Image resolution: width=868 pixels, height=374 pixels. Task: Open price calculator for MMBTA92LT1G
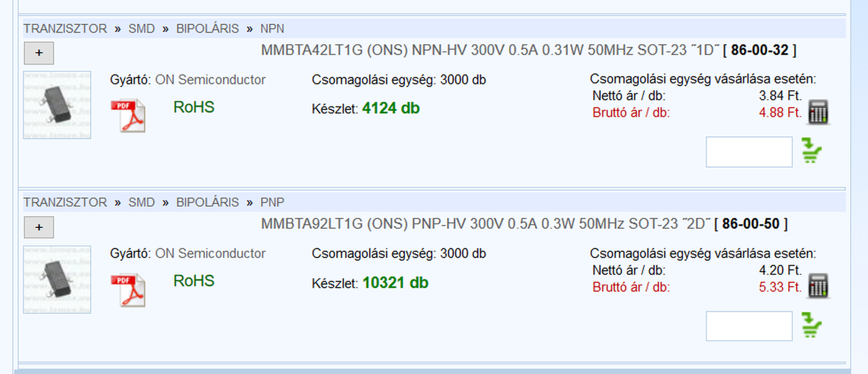coord(818,286)
